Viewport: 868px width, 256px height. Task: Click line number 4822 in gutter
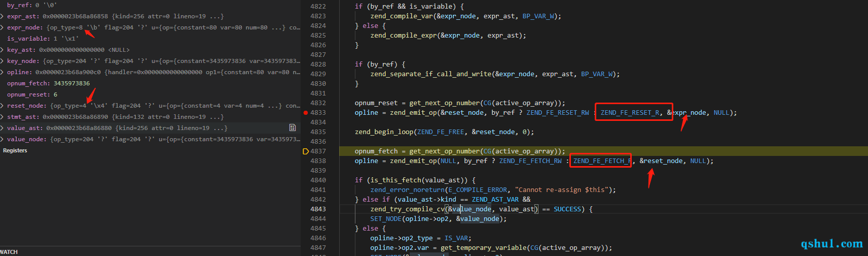[318, 7]
